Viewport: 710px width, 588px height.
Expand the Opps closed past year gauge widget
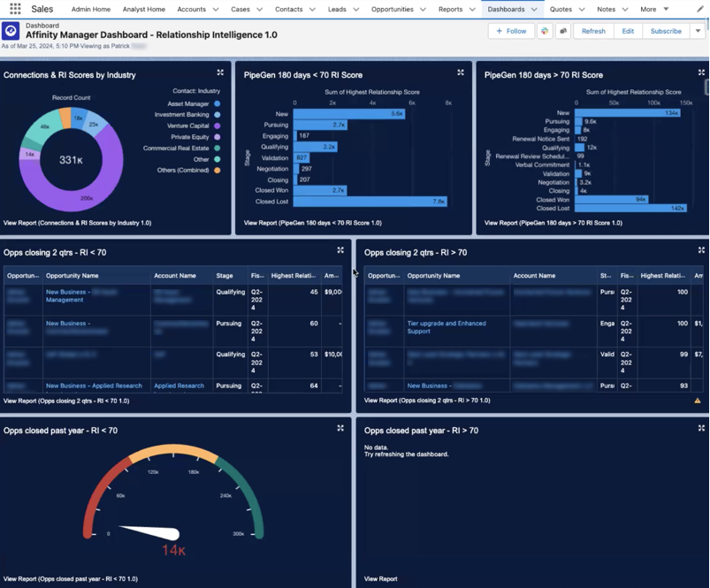click(x=340, y=428)
